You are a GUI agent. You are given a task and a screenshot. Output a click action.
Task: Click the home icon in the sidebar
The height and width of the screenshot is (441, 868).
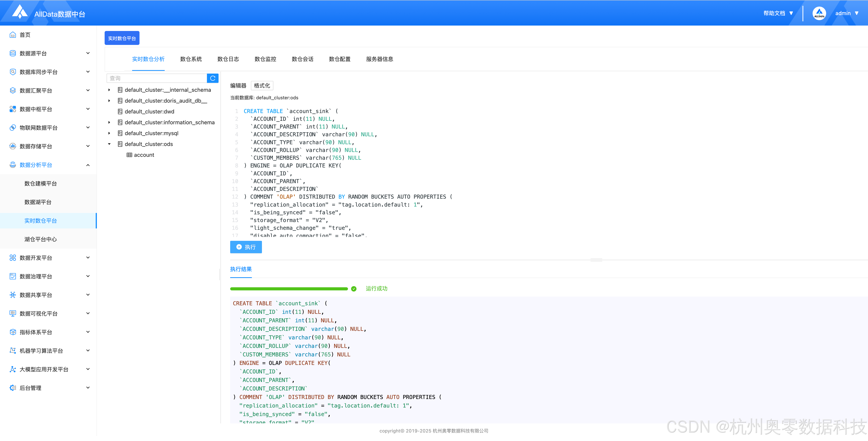13,35
